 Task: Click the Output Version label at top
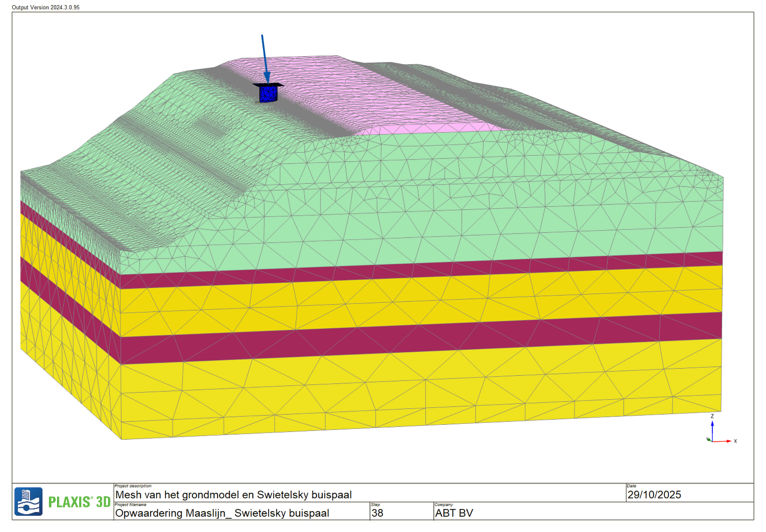(x=45, y=7)
